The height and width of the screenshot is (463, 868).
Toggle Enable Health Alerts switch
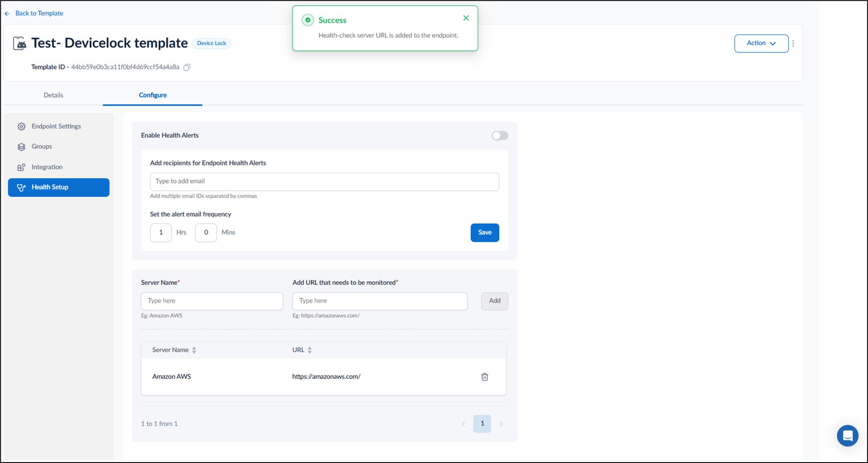tap(500, 136)
